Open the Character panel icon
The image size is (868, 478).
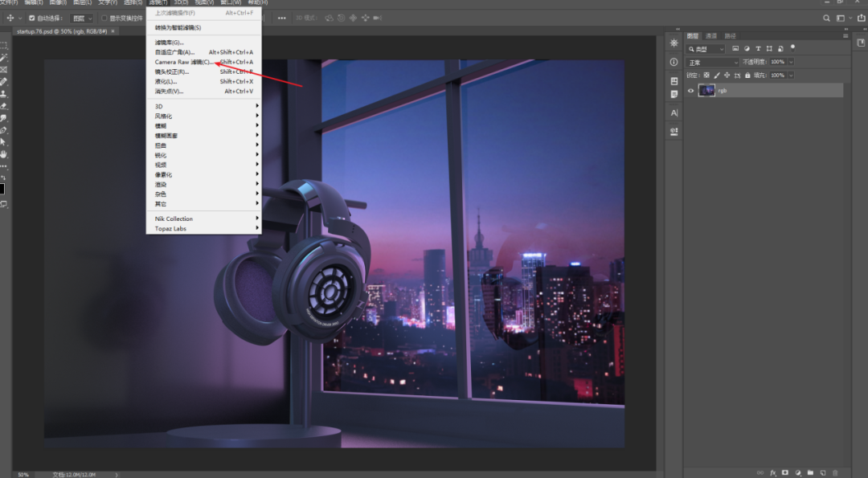[674, 112]
